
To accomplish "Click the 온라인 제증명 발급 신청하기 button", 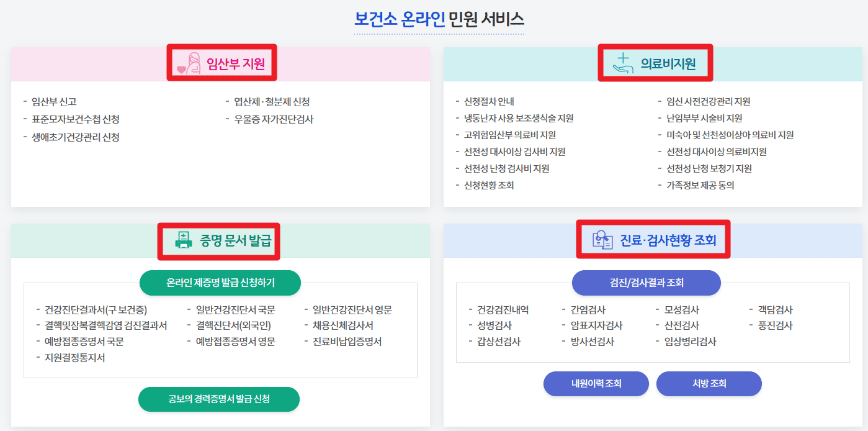I will [218, 283].
